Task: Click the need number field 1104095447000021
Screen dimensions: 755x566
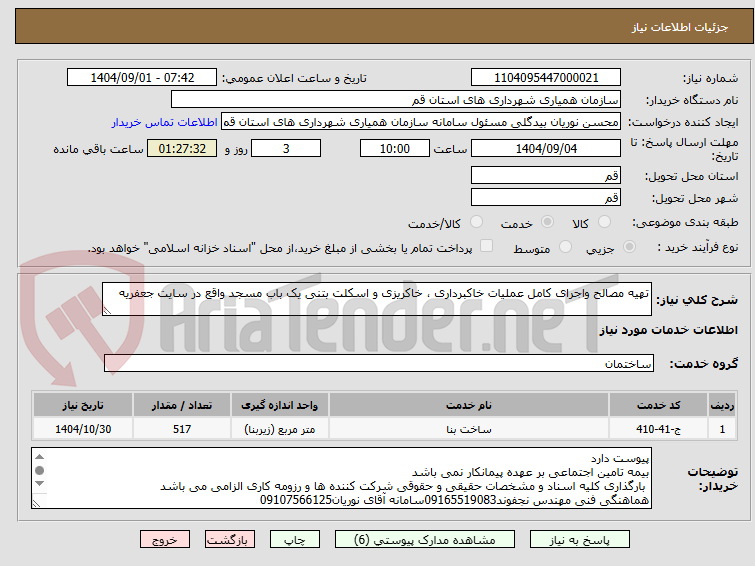Action: pyautogui.click(x=546, y=78)
